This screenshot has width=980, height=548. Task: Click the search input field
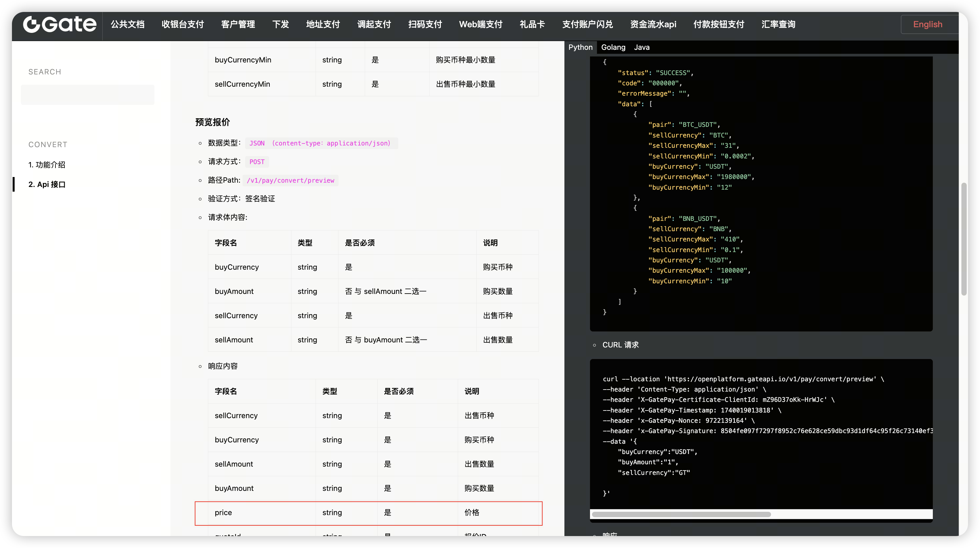click(x=87, y=95)
